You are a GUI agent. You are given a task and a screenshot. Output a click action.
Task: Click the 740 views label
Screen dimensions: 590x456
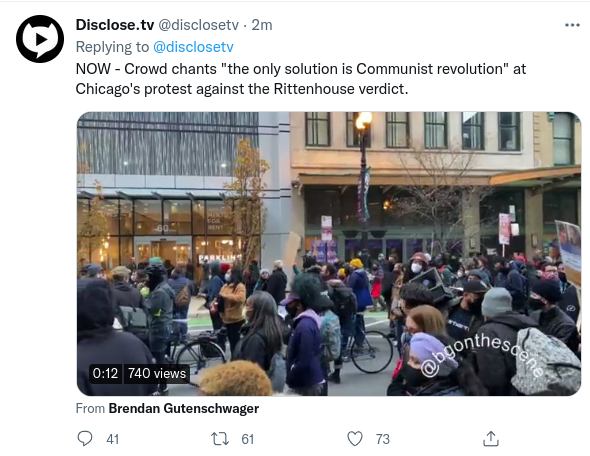157,373
